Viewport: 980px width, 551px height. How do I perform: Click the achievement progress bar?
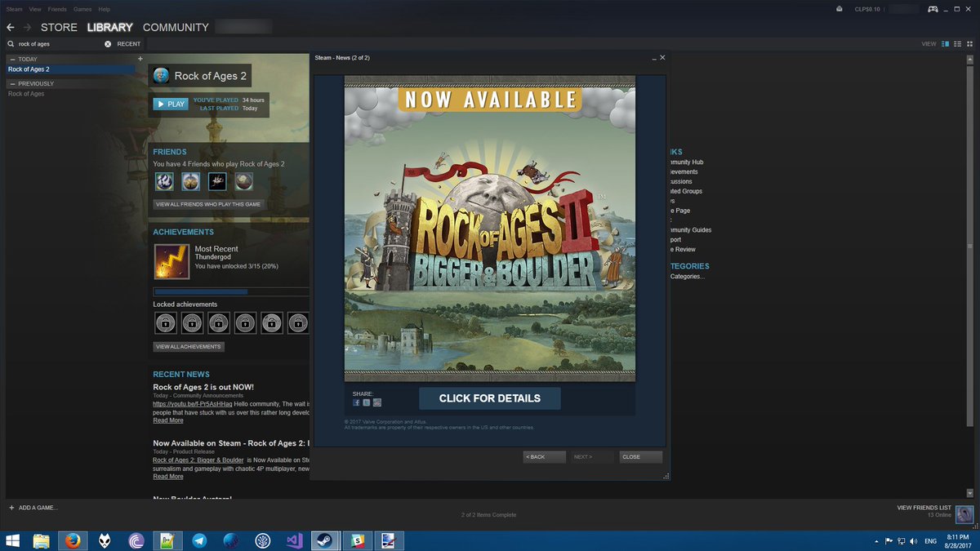[x=231, y=291]
